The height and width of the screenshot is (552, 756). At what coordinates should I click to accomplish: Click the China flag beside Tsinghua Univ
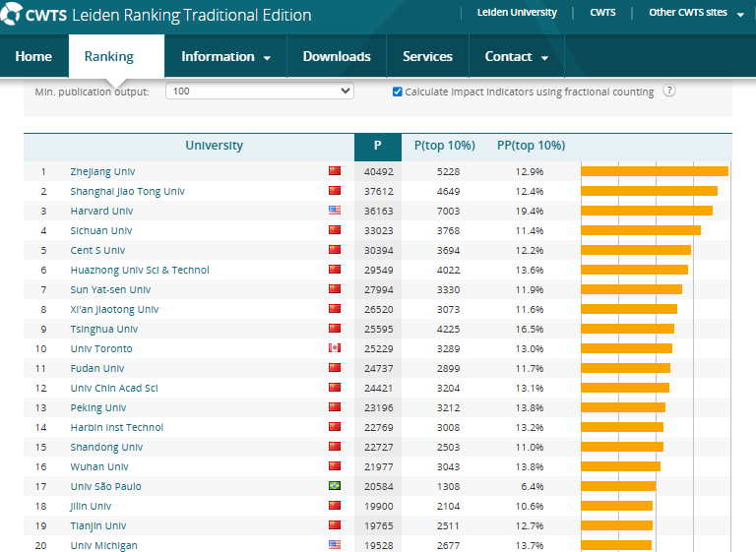pos(334,329)
